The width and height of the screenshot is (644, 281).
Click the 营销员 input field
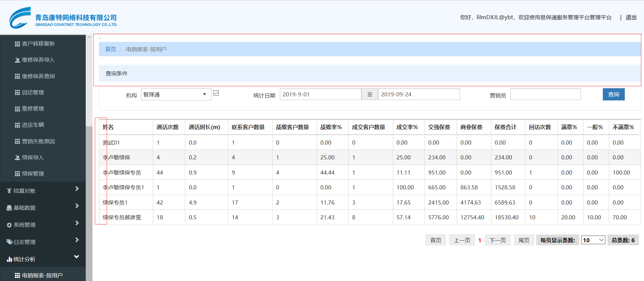(545, 94)
